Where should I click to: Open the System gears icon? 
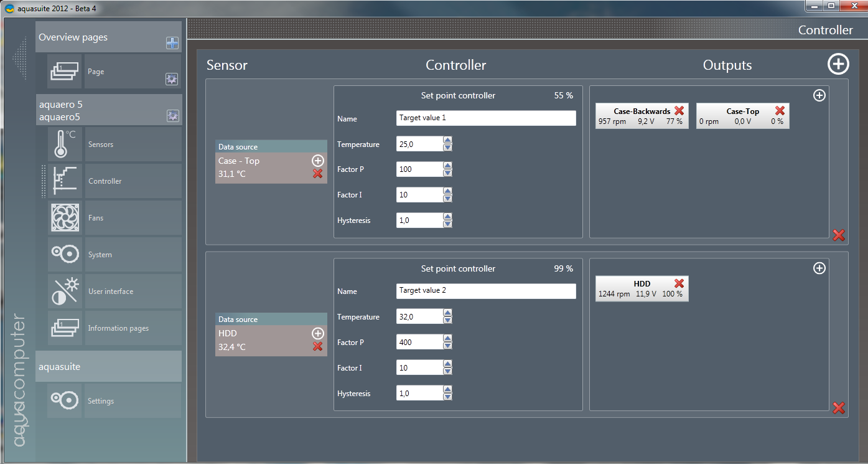pos(65,255)
